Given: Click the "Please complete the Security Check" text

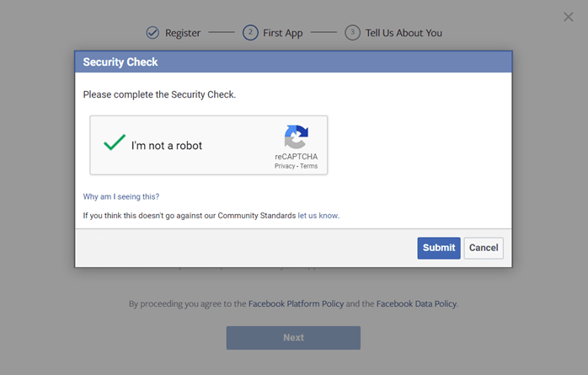Looking at the screenshot, I should pos(159,94).
